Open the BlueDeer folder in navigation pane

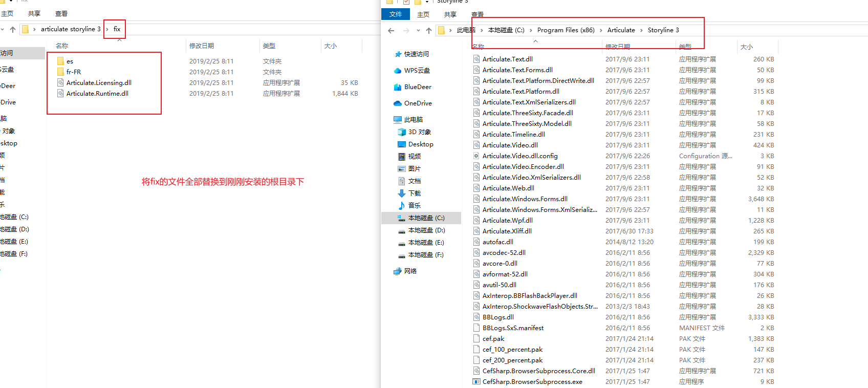pos(398,87)
